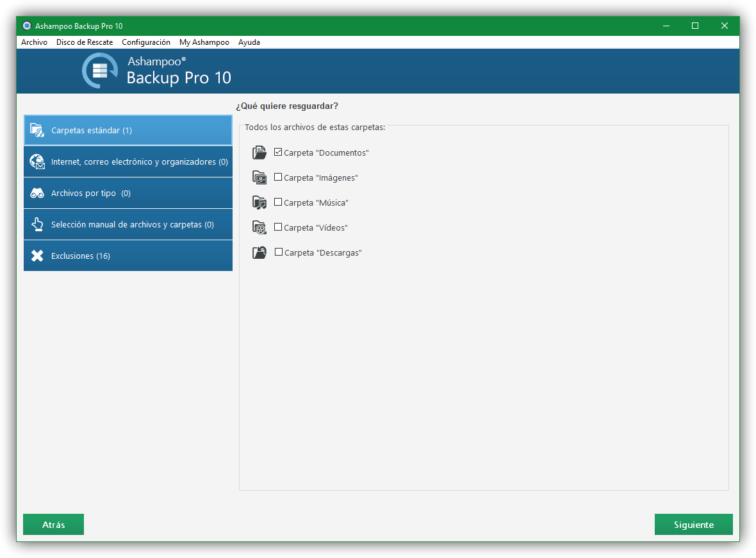Click the Carpeta "Imágenes" label text
Viewport: 756px width, 558px height.
321,178
